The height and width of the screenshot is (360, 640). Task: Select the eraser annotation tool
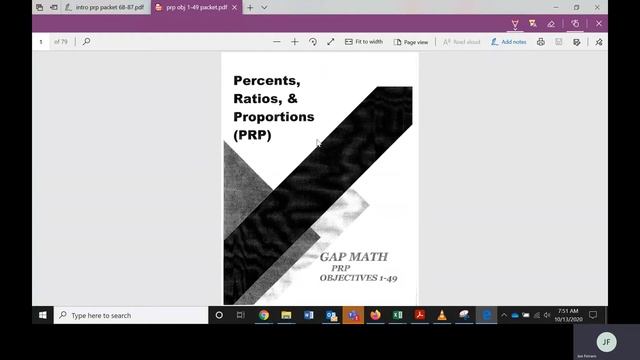pyautogui.click(x=551, y=24)
